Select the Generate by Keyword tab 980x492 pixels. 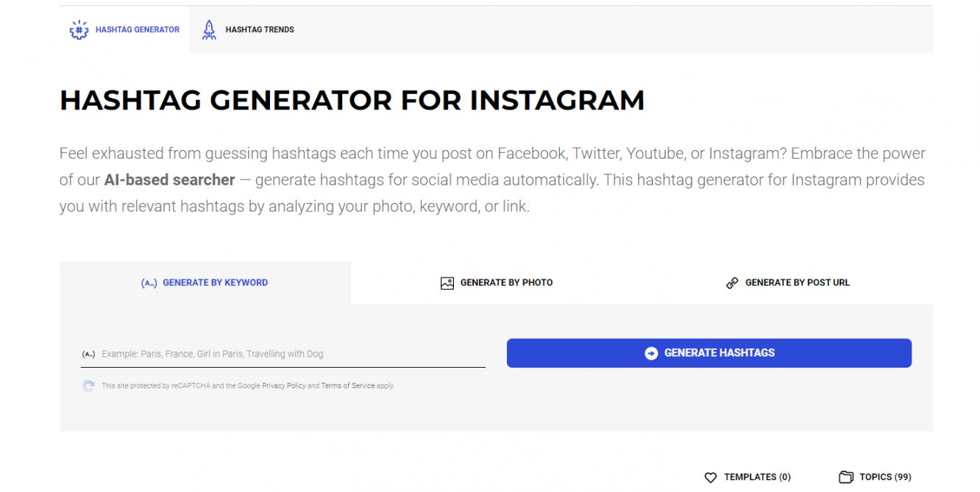click(215, 282)
